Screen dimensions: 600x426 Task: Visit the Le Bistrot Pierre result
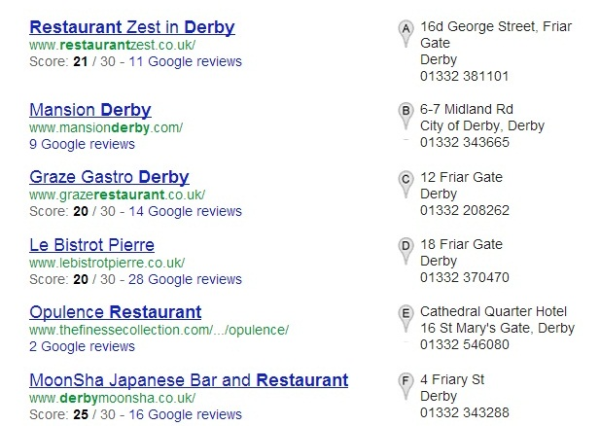point(92,245)
